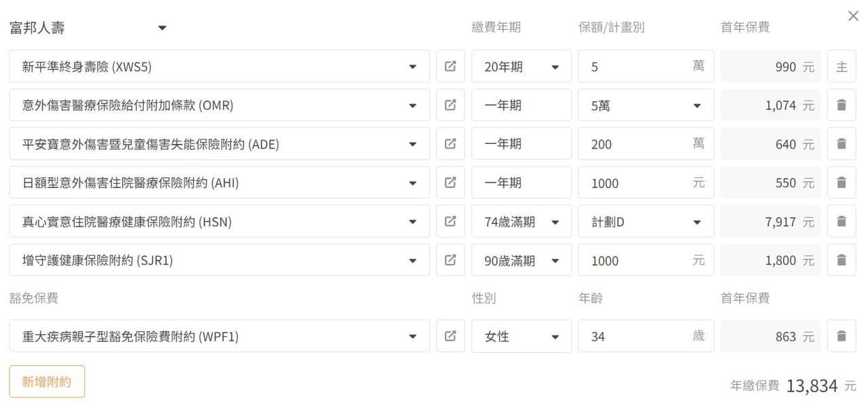
Task: Click the 新增附約 button
Action: (x=47, y=381)
